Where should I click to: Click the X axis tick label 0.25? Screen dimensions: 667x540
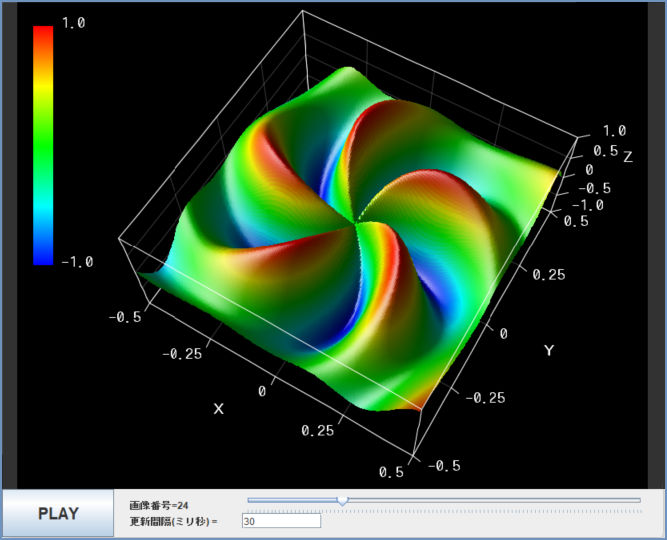pyautogui.click(x=317, y=431)
